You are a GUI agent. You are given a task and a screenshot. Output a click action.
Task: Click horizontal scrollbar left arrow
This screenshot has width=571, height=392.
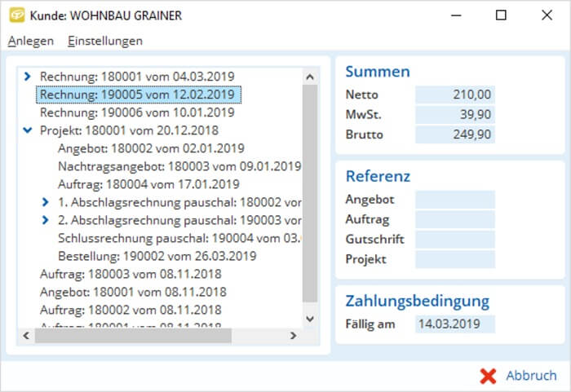click(x=27, y=336)
